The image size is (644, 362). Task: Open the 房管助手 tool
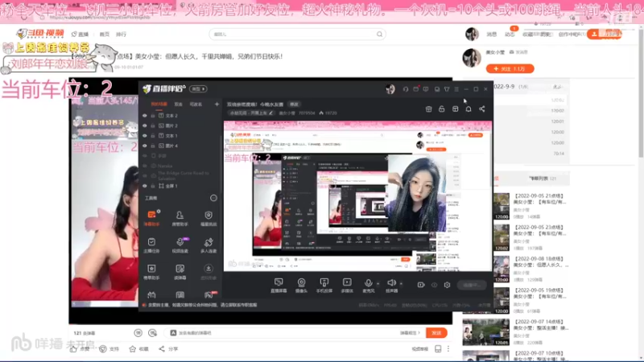[x=180, y=218]
